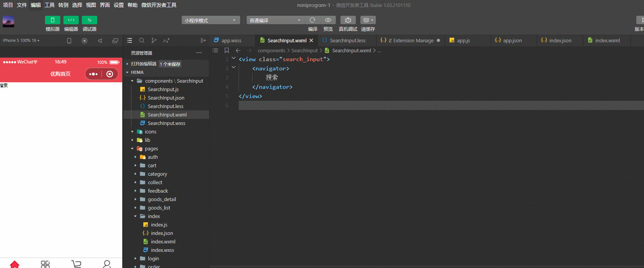Open SearchInput.json in the file tree

(166, 98)
